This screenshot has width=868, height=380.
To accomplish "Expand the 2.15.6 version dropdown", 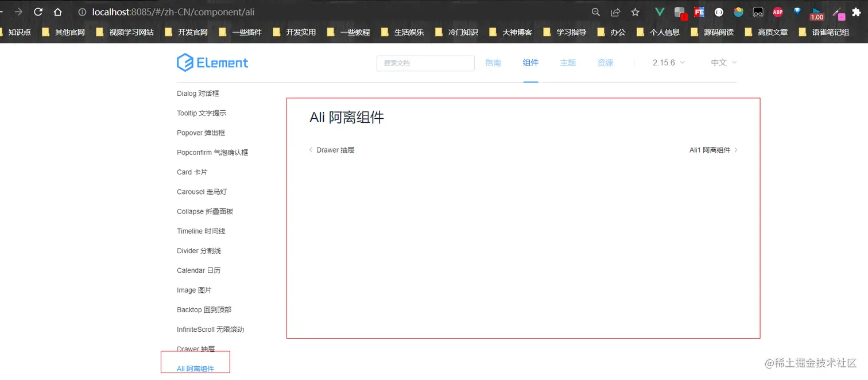I will 669,63.
